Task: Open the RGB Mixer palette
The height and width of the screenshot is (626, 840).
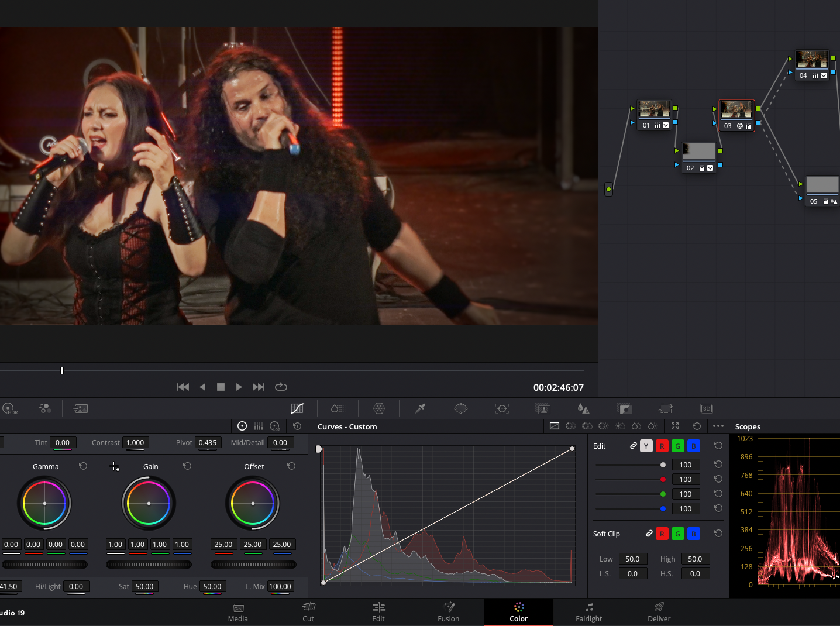Action: [x=45, y=408]
